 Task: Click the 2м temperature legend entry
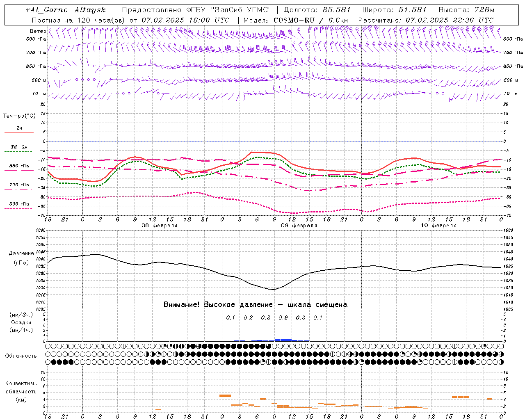(x=19, y=128)
